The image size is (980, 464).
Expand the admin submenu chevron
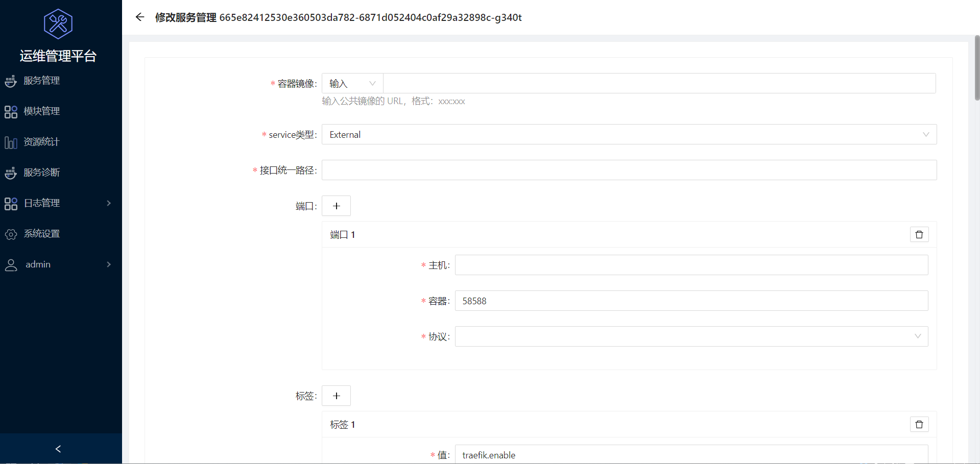109,264
